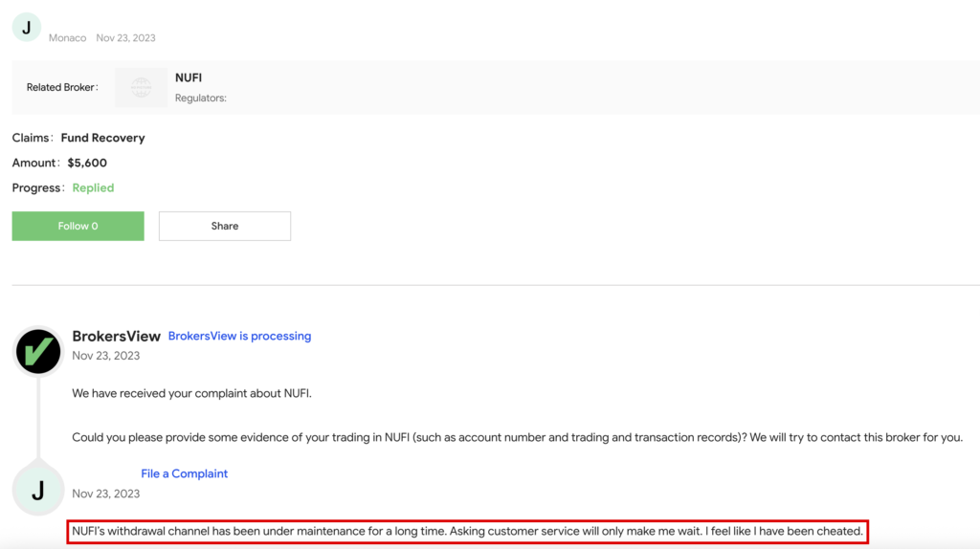Screen dimensions: 980x549
Task: Click the comment about NUFI's withdrawal channel
Action: pyautogui.click(x=467, y=532)
